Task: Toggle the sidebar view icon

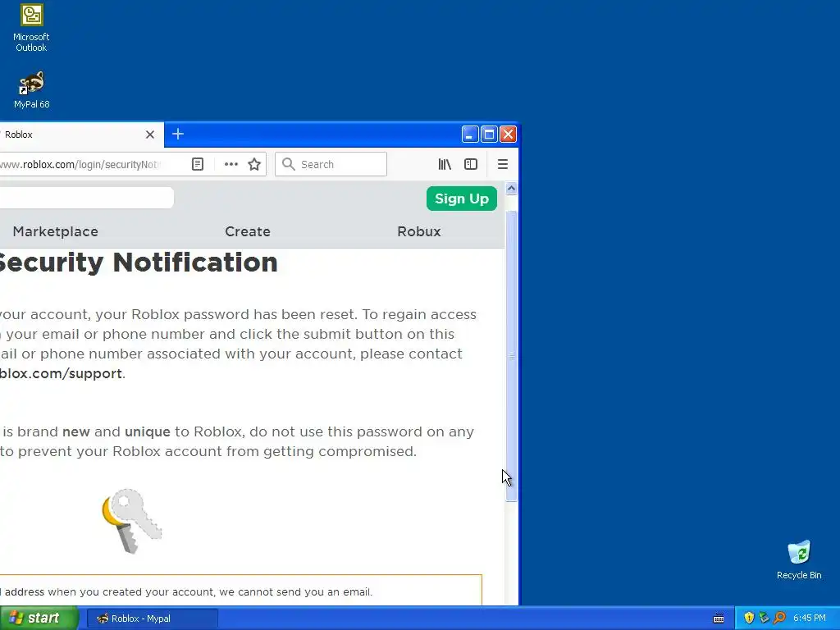Action: (x=470, y=164)
